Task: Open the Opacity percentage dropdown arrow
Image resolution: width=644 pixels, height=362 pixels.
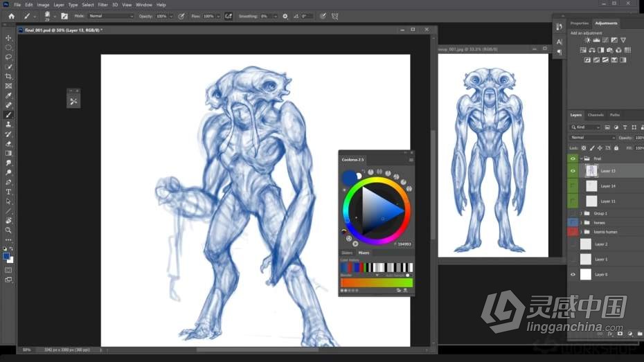Action: click(171, 17)
